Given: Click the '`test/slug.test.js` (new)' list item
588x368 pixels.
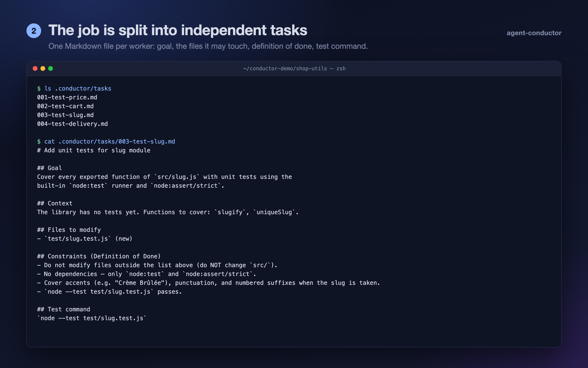Looking at the screenshot, I should (x=85, y=239).
